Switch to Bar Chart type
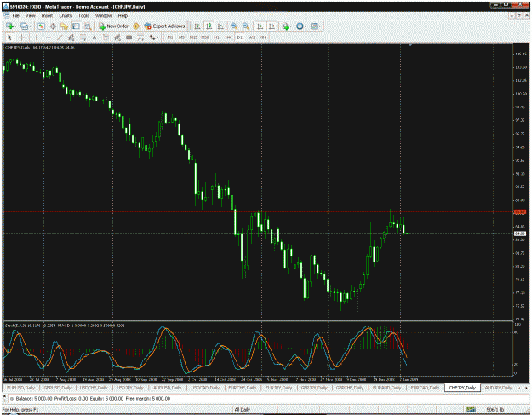Screen dimensions: 532x415 click(x=197, y=26)
